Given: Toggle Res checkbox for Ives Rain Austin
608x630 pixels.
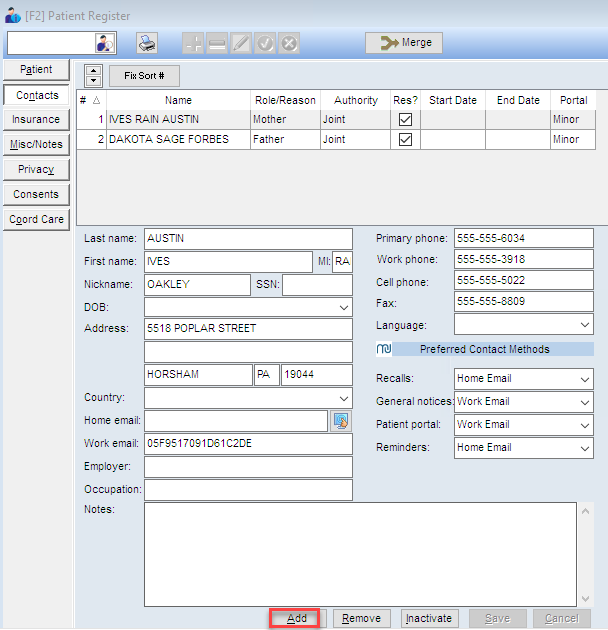Looking at the screenshot, I should click(x=405, y=120).
